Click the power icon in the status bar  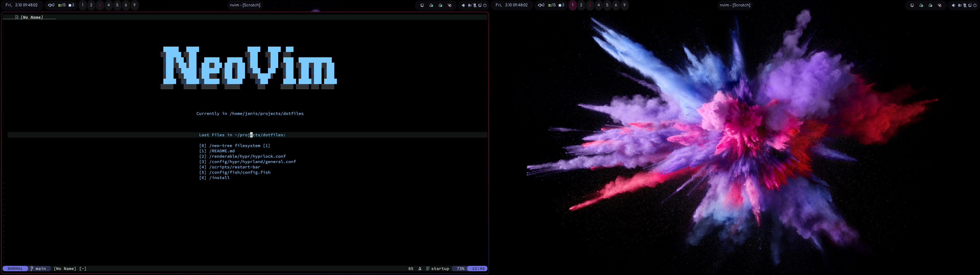coord(485,5)
